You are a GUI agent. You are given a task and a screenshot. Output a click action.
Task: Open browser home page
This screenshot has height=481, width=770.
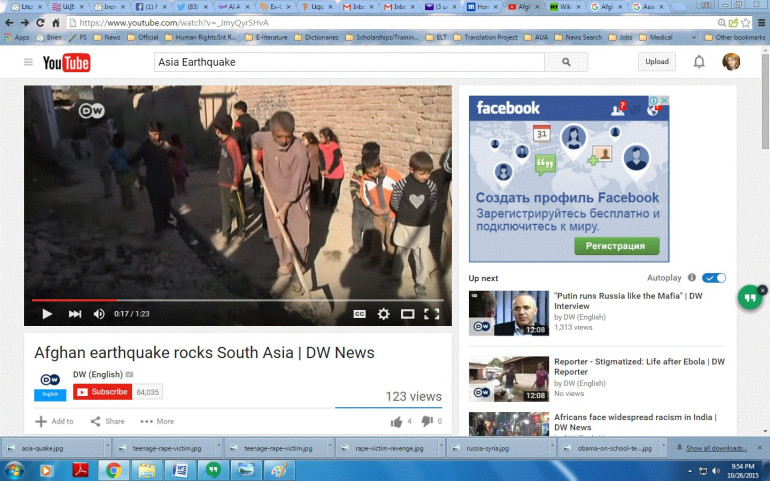tap(56, 23)
